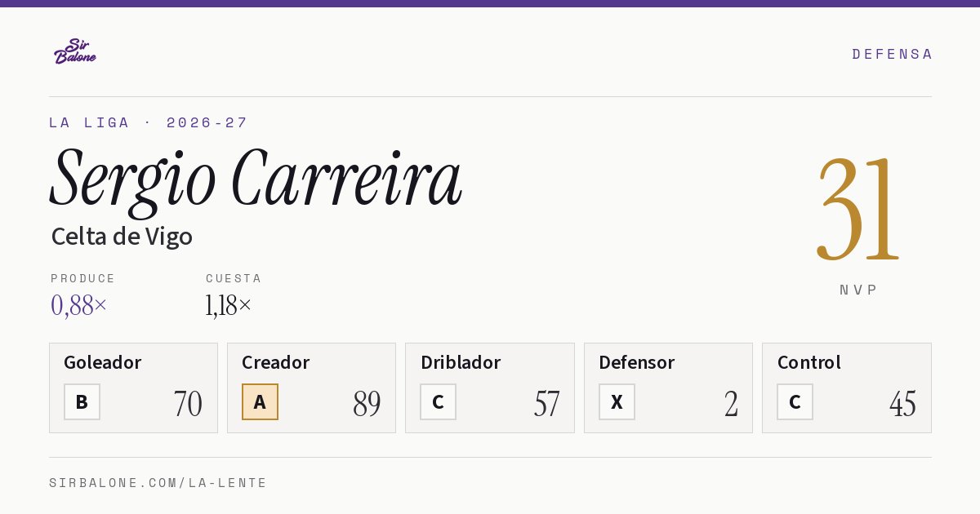This screenshot has height=514, width=980.
Task: Click the B grade badge in Goleador
Action: coord(82,401)
